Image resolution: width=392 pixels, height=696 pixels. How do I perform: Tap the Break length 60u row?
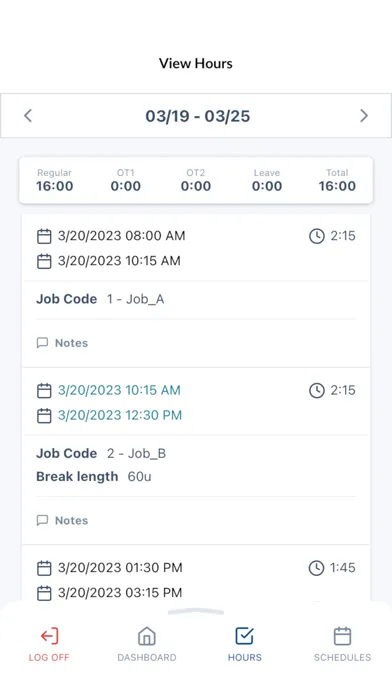(x=196, y=477)
